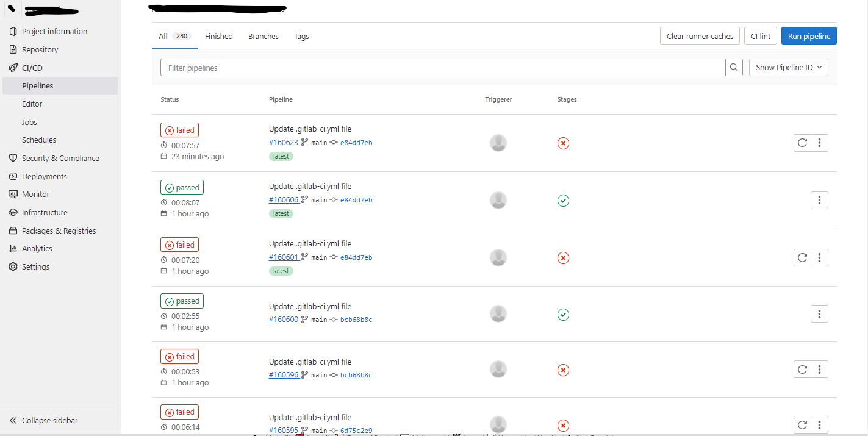Viewport: 868px width, 436px height.
Task: Click the Monitor sidebar icon
Action: [x=13, y=194]
